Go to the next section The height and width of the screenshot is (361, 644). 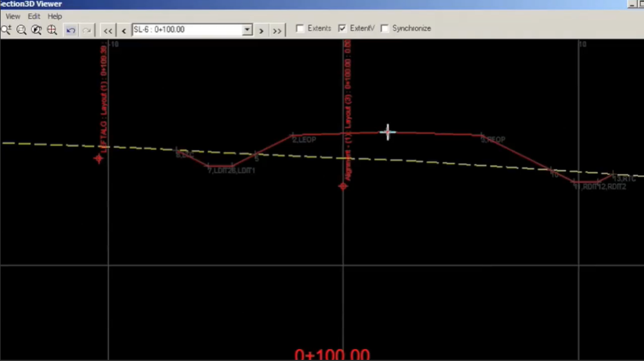pos(261,30)
